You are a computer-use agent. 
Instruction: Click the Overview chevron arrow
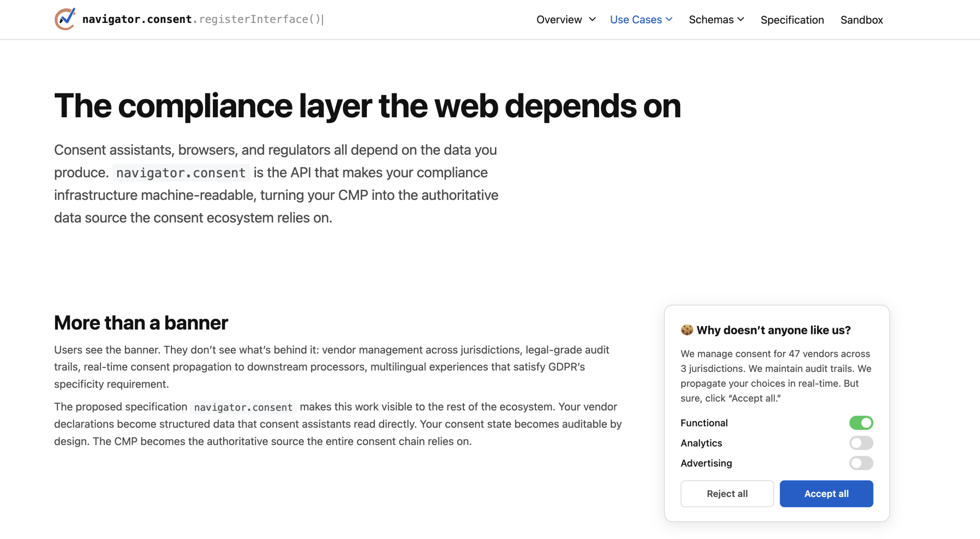click(x=592, y=19)
